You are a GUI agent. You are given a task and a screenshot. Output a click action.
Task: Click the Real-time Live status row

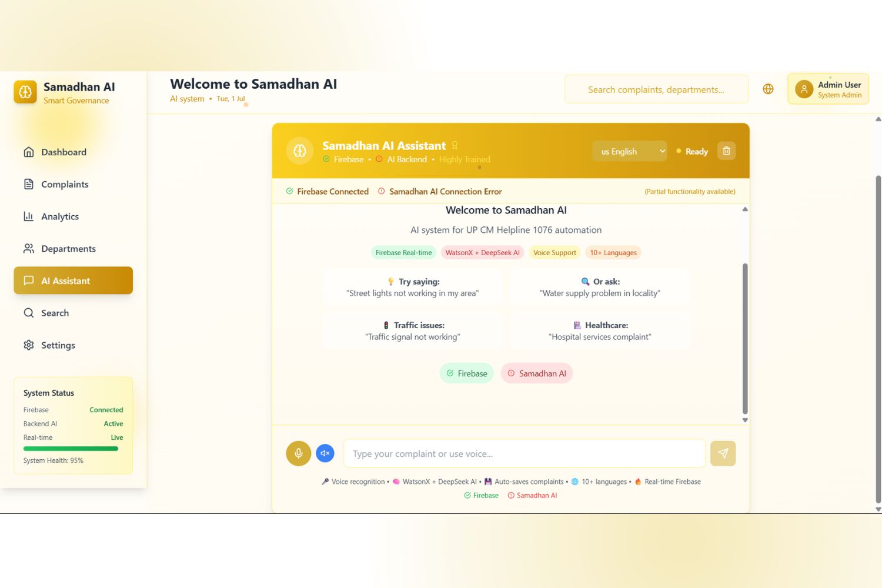(73, 437)
